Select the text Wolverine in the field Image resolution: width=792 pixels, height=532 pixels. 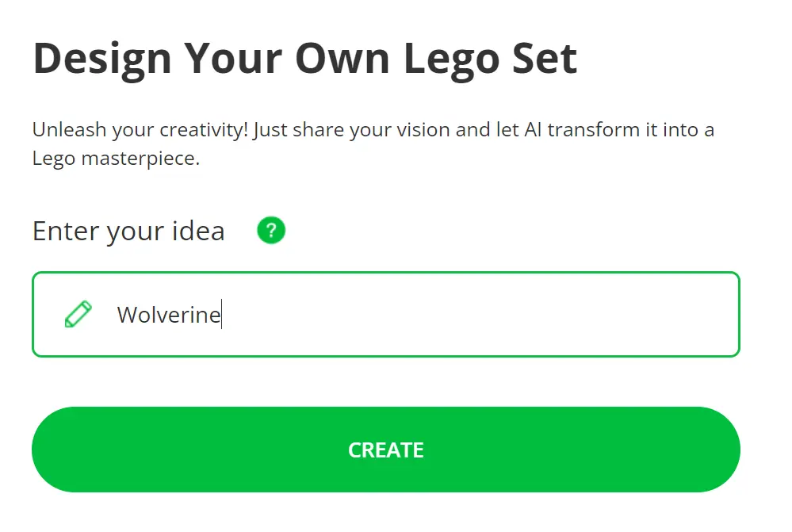click(x=168, y=314)
